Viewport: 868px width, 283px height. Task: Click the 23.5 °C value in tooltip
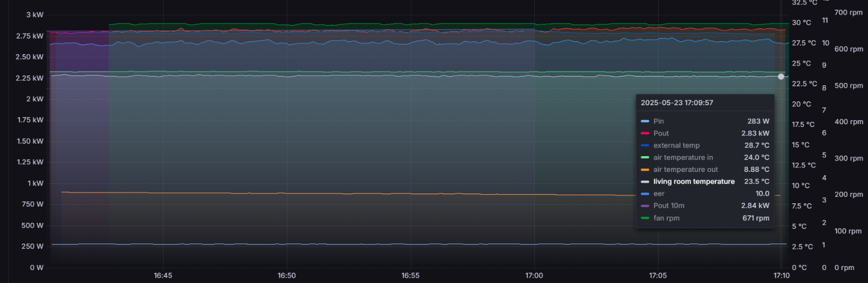pyautogui.click(x=757, y=182)
